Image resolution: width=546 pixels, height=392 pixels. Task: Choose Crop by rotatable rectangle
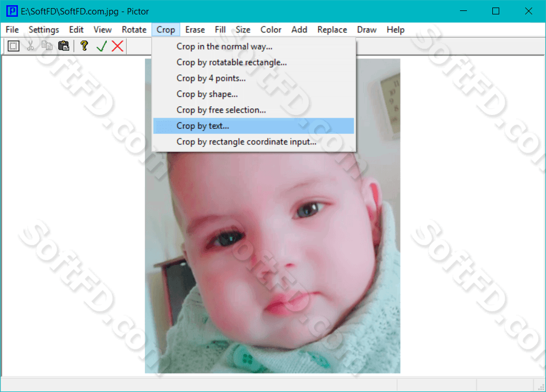click(x=253, y=62)
